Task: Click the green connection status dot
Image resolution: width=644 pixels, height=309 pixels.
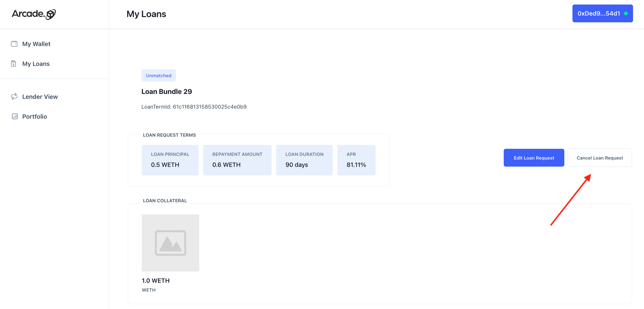Action: click(626, 13)
